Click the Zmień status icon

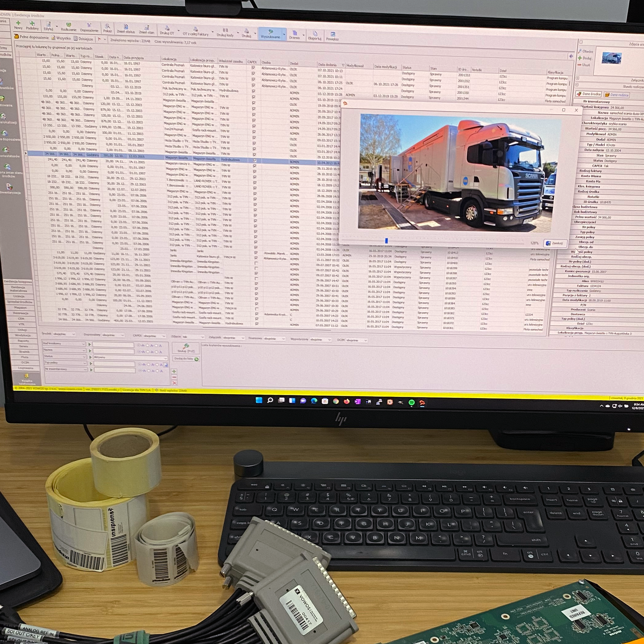point(126,27)
